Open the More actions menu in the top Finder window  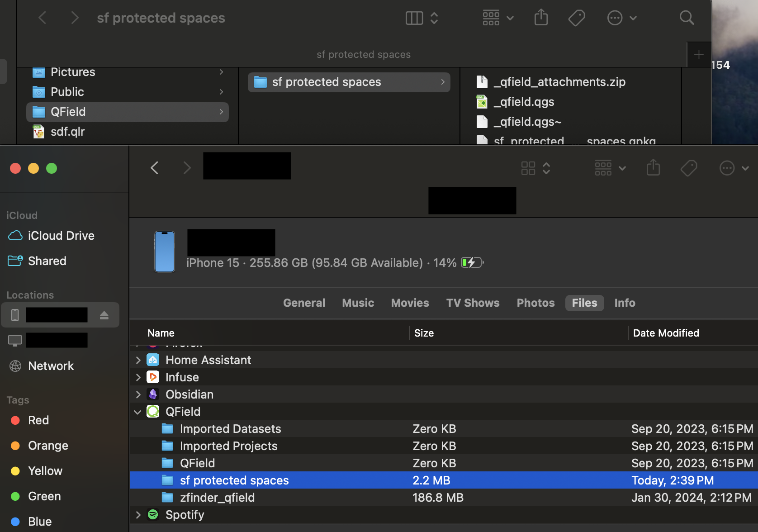pyautogui.click(x=622, y=18)
